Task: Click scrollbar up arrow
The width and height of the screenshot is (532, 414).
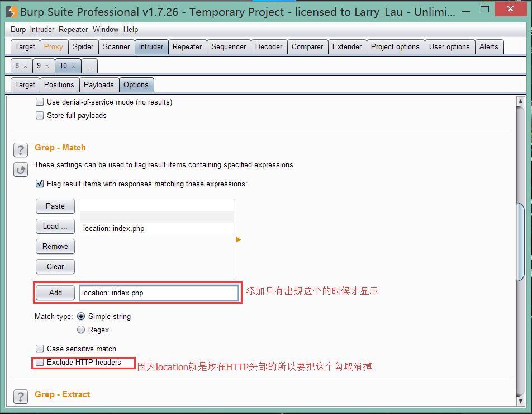Action: pos(520,101)
